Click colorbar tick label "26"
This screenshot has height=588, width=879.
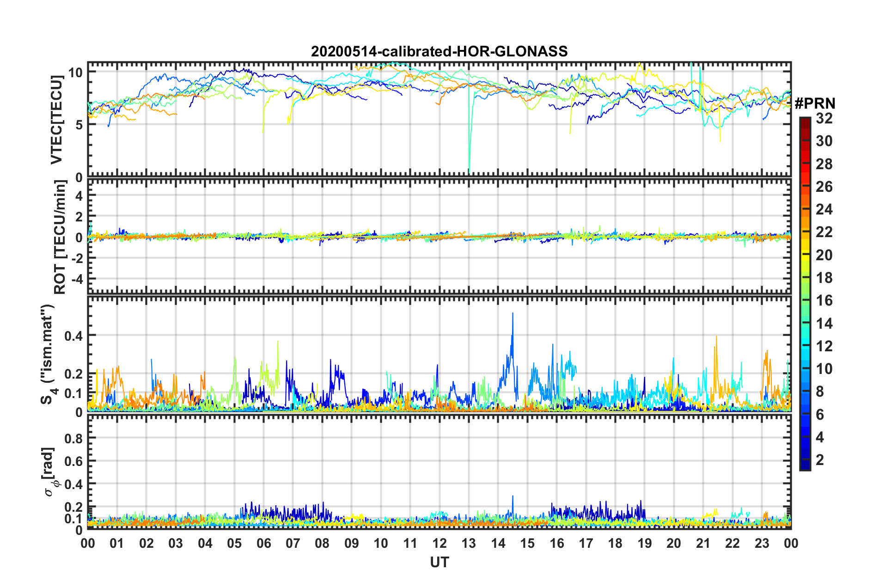(824, 187)
